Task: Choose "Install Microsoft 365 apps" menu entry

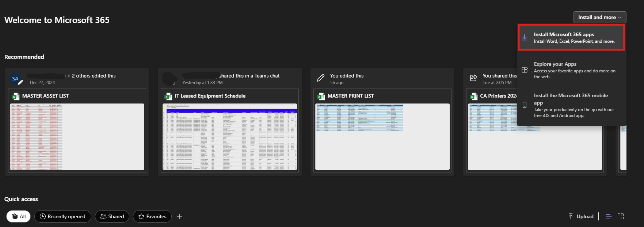Action: 571,37
